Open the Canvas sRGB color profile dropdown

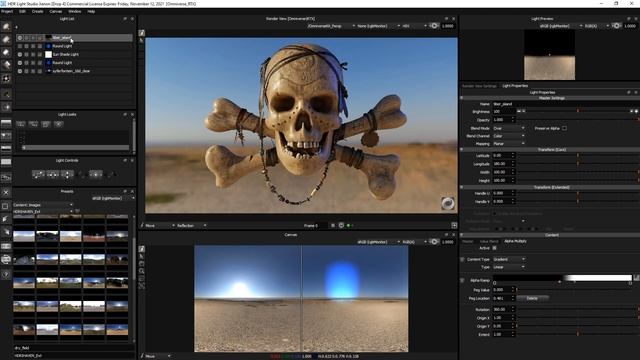coord(378,242)
